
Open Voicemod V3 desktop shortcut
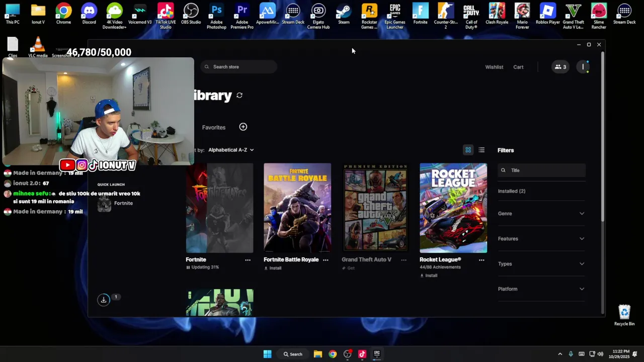pos(140,14)
